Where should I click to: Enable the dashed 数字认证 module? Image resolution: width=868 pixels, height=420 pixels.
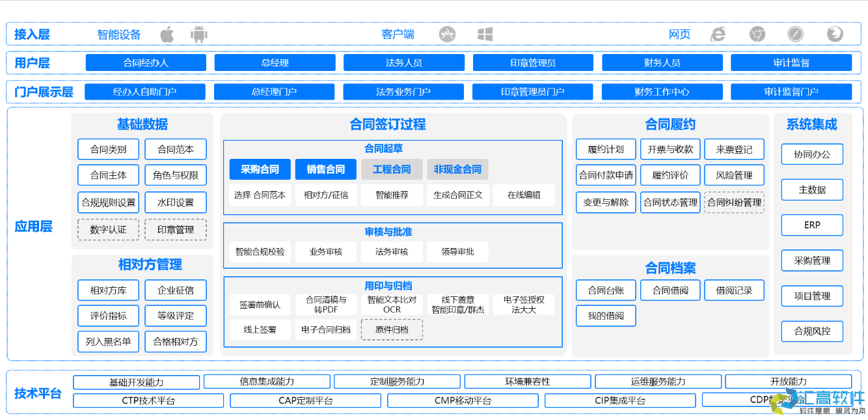click(108, 229)
